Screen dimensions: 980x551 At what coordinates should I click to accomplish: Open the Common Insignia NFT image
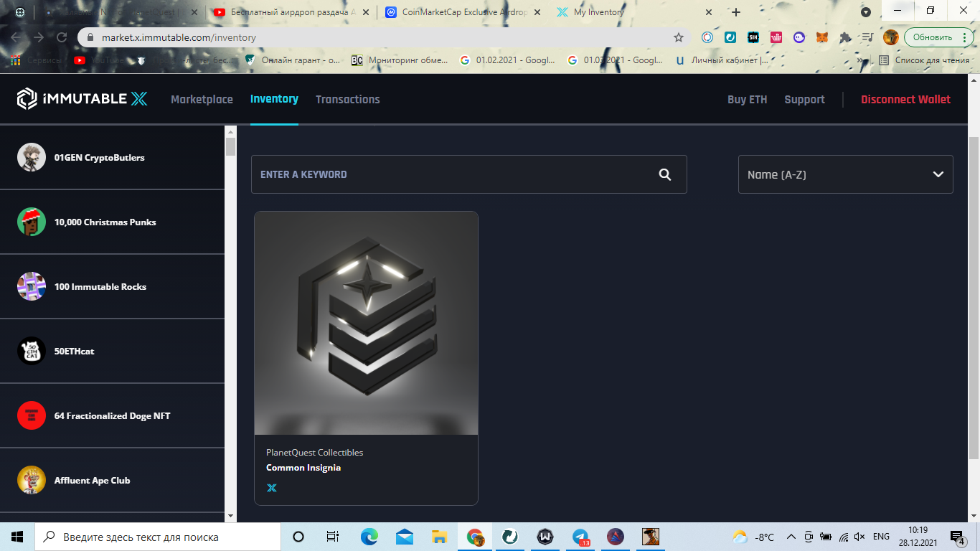(x=366, y=323)
